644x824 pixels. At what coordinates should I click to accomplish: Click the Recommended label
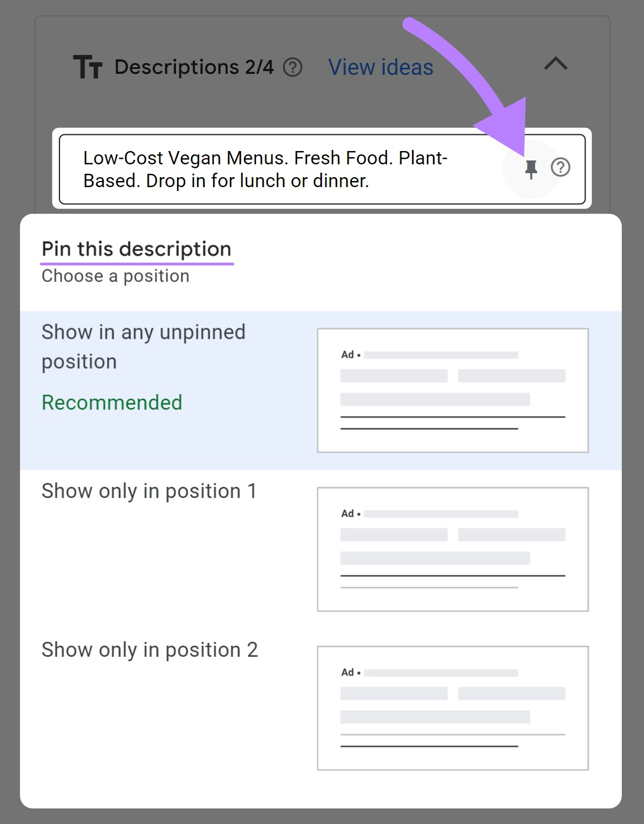(112, 401)
